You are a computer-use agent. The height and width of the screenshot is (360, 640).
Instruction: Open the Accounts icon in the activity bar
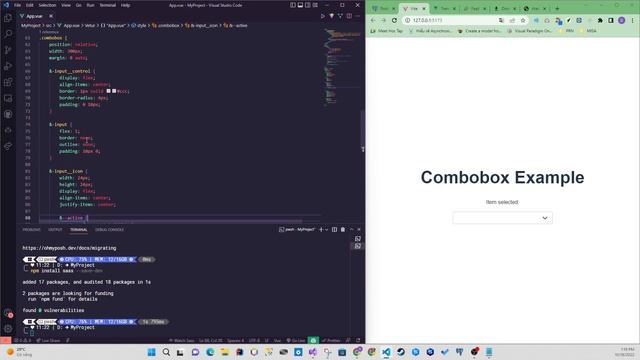tap(8, 313)
